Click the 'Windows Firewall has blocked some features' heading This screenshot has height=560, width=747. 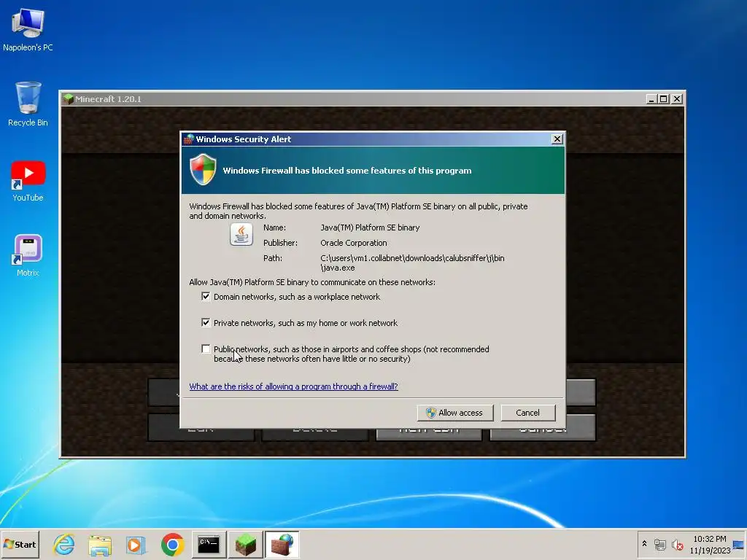pos(347,171)
